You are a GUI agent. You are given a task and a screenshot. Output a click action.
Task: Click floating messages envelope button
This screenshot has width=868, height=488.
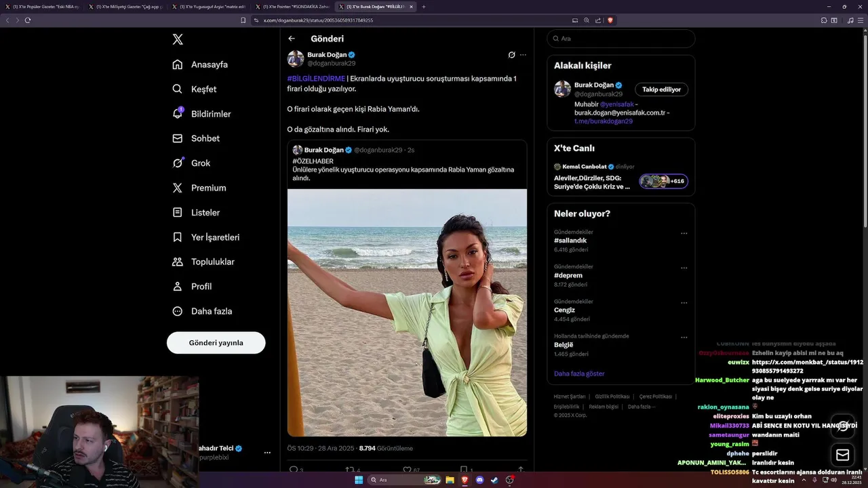click(x=843, y=454)
